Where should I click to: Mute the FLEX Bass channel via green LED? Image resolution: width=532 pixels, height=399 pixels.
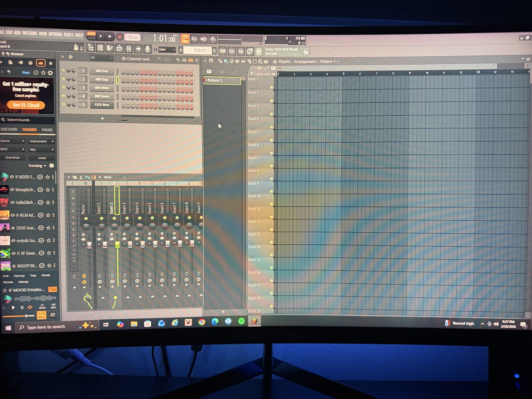coord(63,104)
